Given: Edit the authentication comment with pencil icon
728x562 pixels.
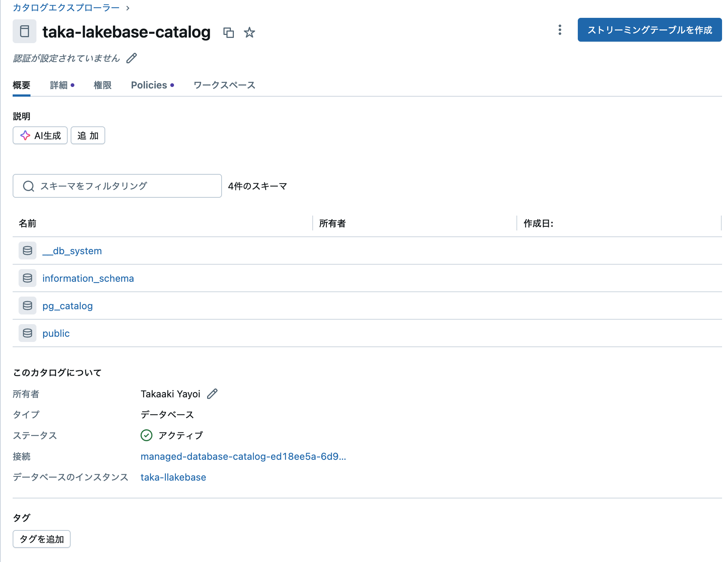Looking at the screenshot, I should (131, 58).
